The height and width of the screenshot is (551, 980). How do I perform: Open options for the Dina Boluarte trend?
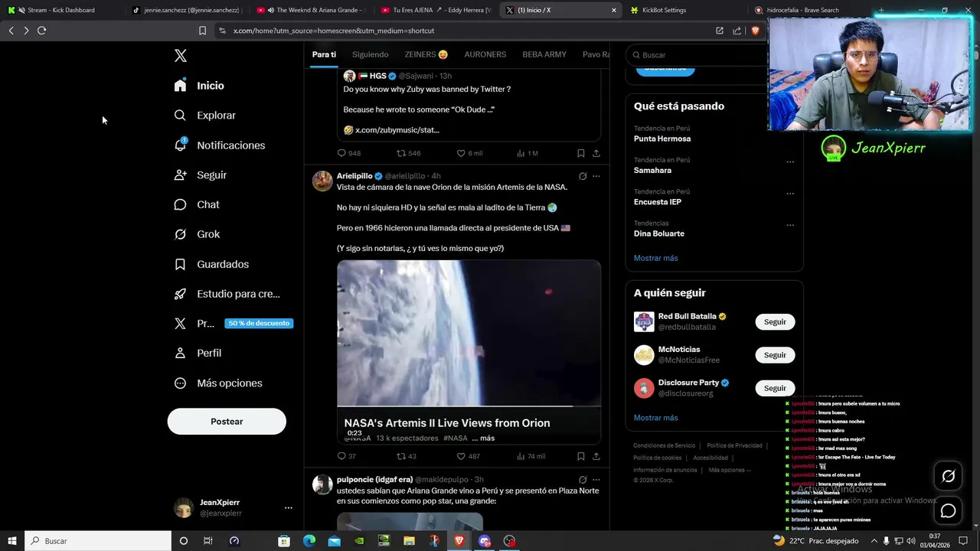790,226
